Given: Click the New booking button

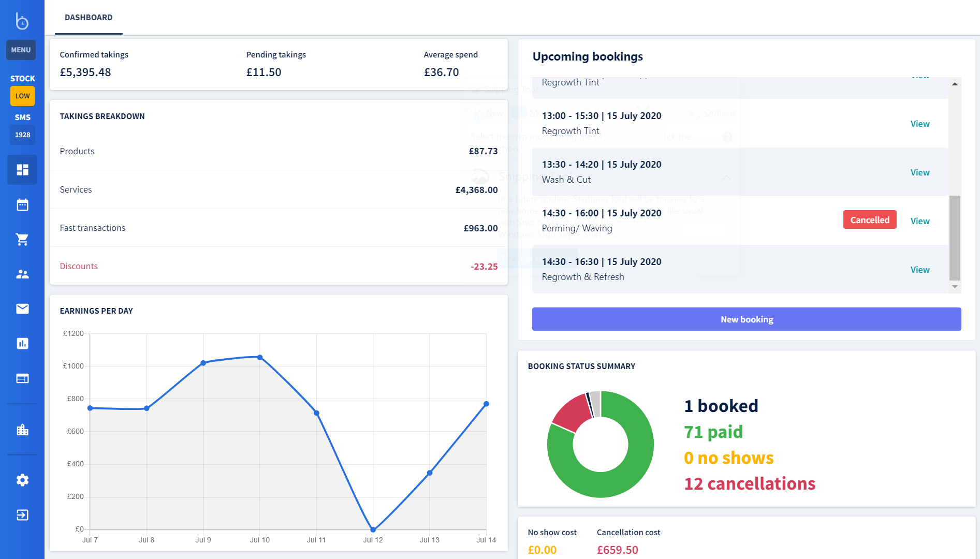Looking at the screenshot, I should 746,319.
